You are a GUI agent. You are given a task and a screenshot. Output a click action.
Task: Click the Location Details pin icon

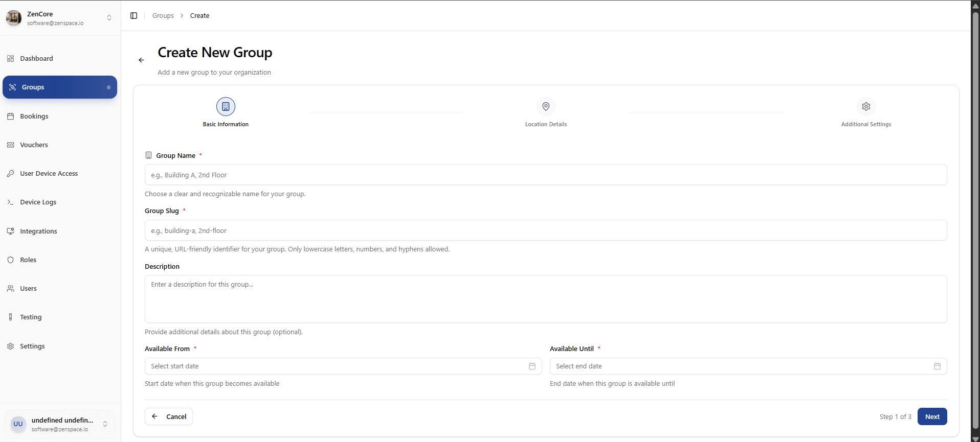pyautogui.click(x=546, y=106)
